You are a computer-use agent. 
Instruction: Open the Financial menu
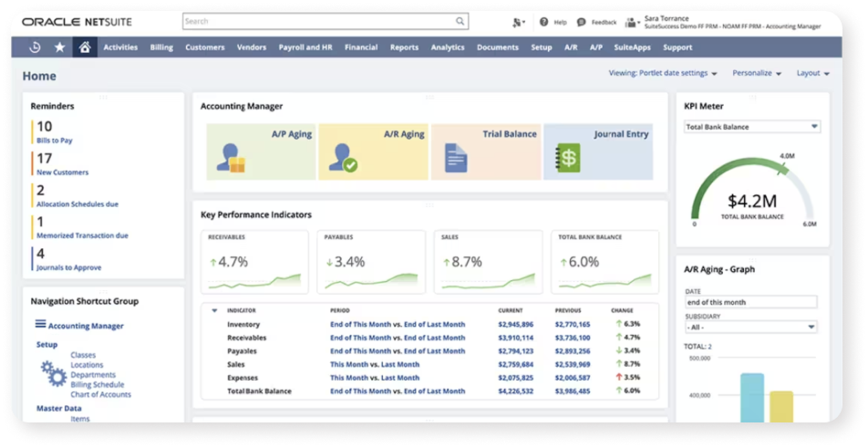tap(361, 47)
